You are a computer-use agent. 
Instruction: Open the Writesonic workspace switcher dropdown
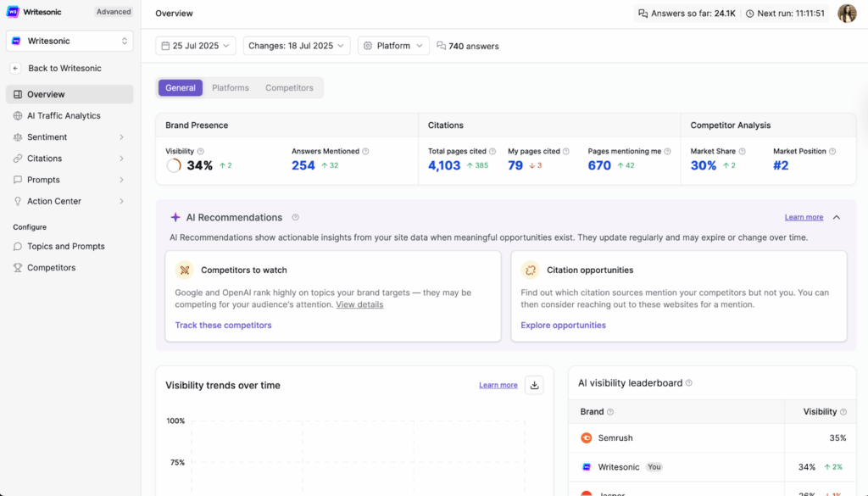tap(70, 41)
